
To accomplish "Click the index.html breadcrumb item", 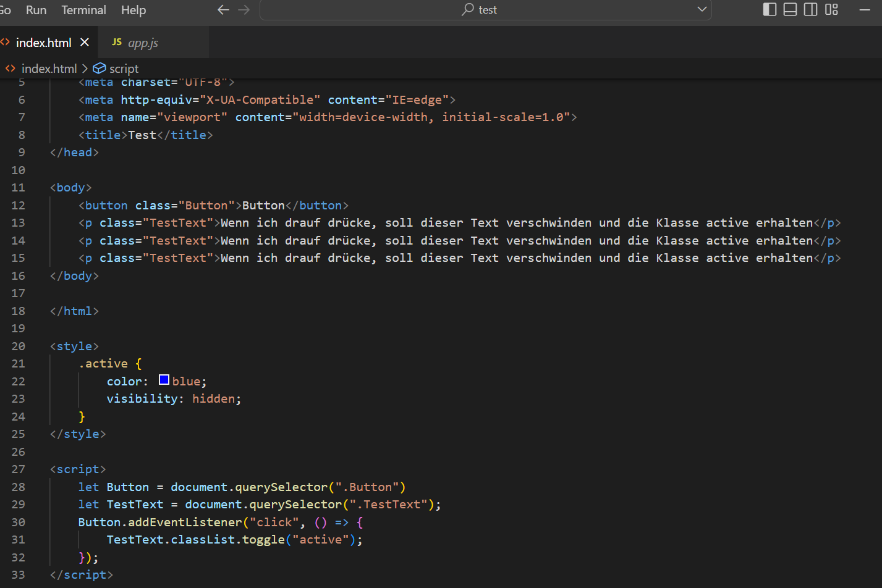I will point(49,69).
